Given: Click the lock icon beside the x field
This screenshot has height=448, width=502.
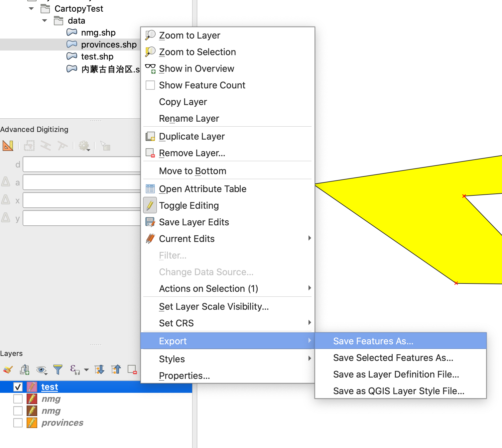Looking at the screenshot, I should point(6,199).
